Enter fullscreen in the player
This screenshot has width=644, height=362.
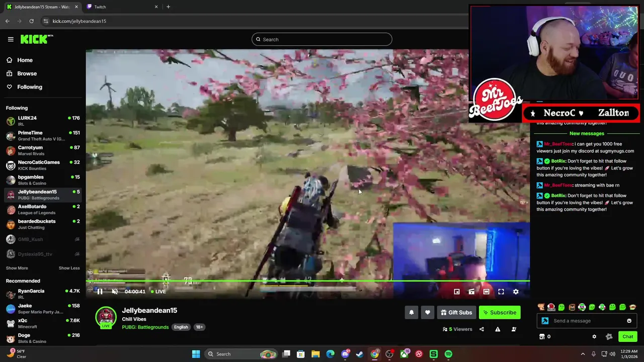click(501, 292)
